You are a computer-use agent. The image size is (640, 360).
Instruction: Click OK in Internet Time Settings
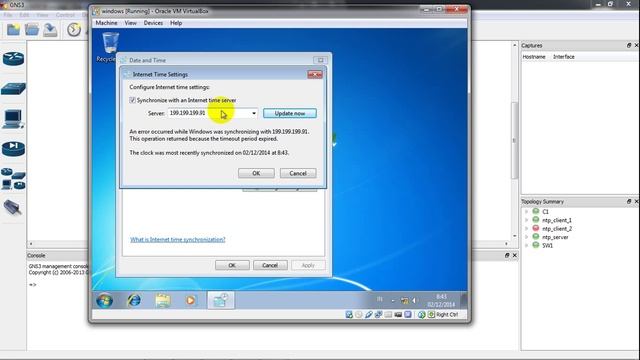click(x=256, y=173)
